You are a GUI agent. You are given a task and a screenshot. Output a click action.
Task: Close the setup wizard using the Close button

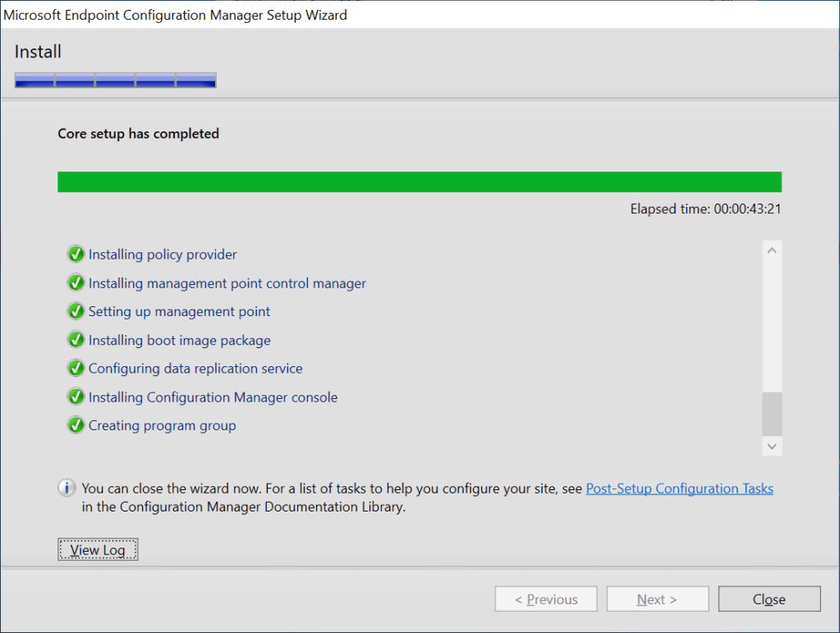pyautogui.click(x=769, y=599)
